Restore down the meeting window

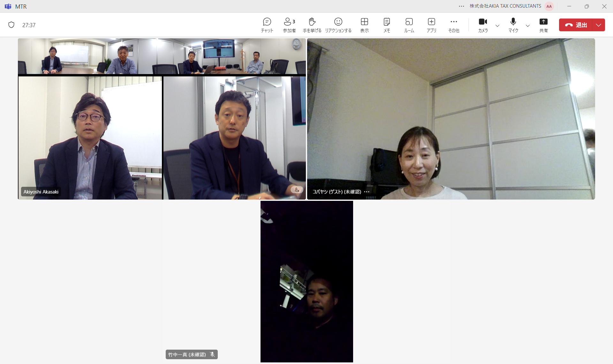coord(587,6)
